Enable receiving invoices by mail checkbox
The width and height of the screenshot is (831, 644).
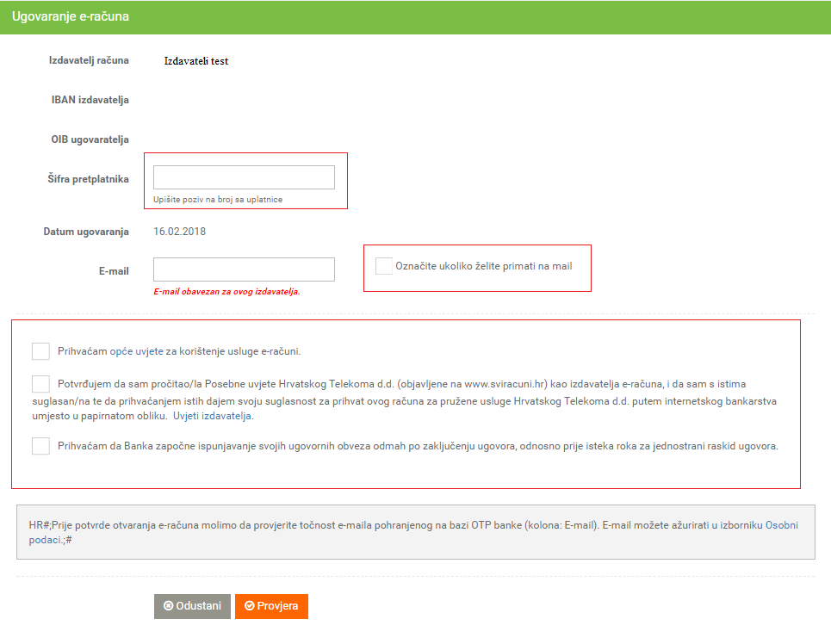pos(384,265)
